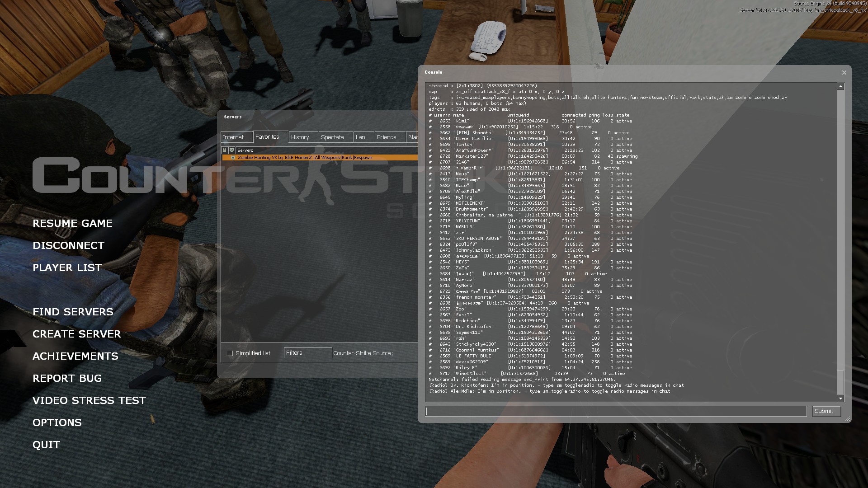This screenshot has height=488, width=868.
Task: Click console line for "AlexMdle" player entry
Action: [531, 192]
